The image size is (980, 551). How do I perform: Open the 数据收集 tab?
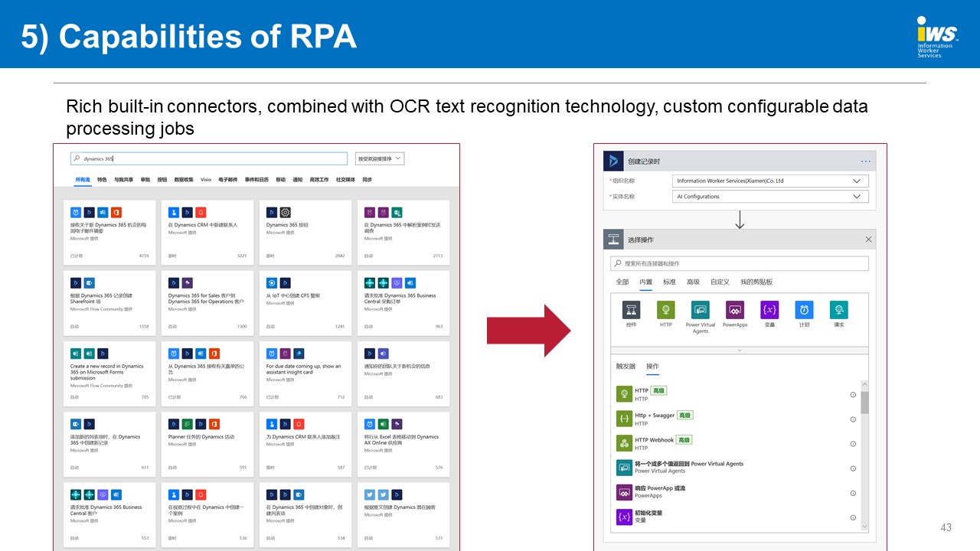(x=184, y=180)
